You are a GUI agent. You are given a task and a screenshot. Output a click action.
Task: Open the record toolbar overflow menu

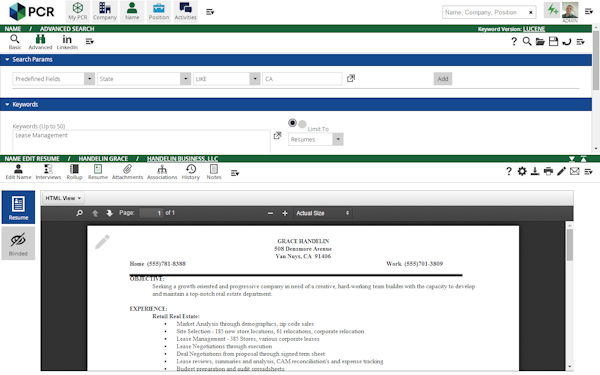235,173
